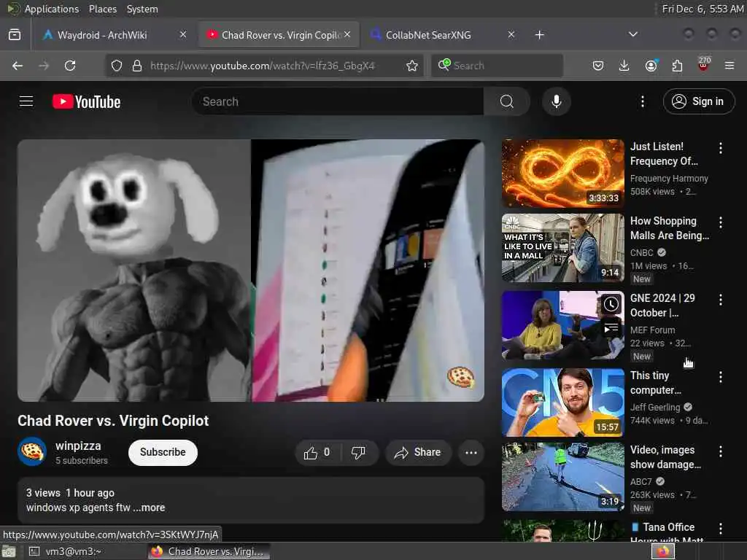Open the Firefox View icon at tab bar
Image resolution: width=747 pixels, height=560 pixels.
point(15,35)
